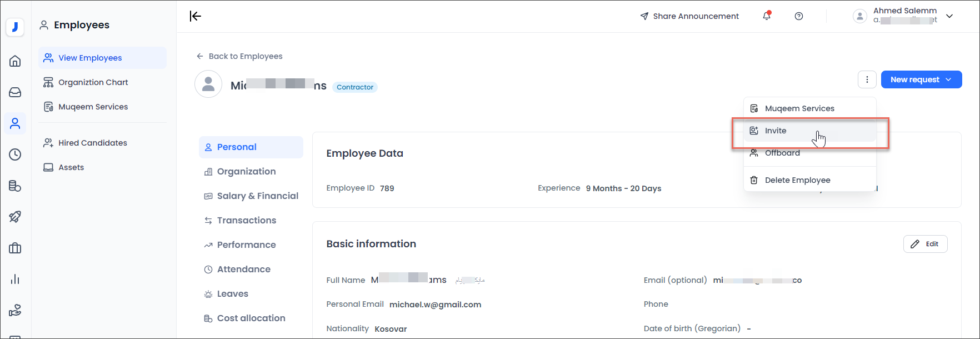Viewport: 980px width, 339px height.
Task: Click the briefcase icon in sidebar
Action: [x=15, y=248]
